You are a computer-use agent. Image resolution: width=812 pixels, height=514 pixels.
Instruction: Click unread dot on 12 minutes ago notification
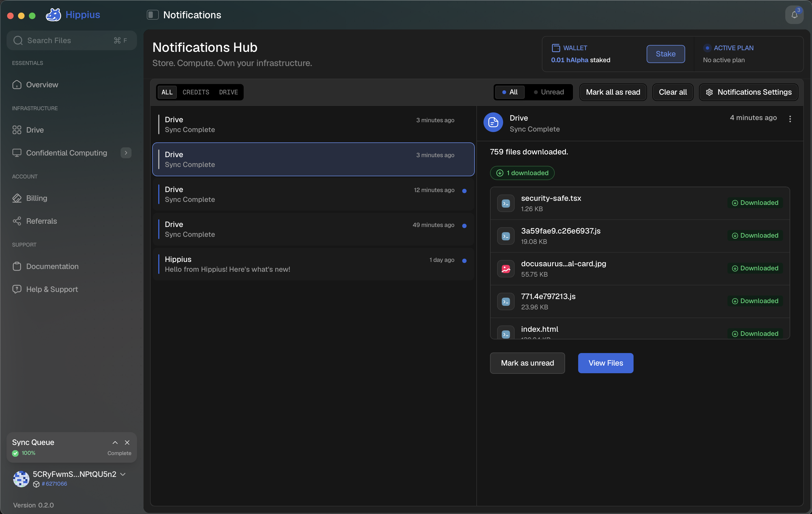coord(464,191)
